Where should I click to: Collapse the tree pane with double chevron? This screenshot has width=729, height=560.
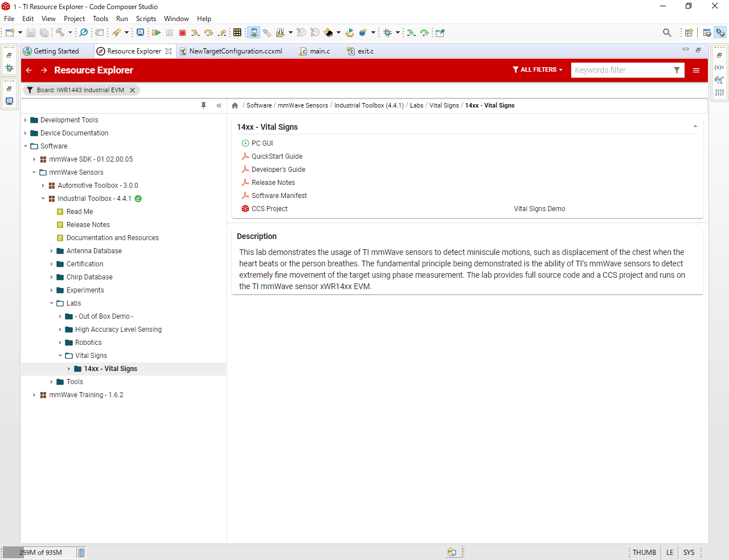tap(219, 106)
